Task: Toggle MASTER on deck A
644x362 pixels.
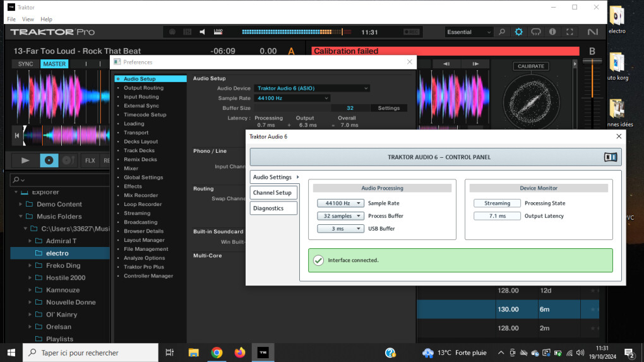Action: (54, 64)
